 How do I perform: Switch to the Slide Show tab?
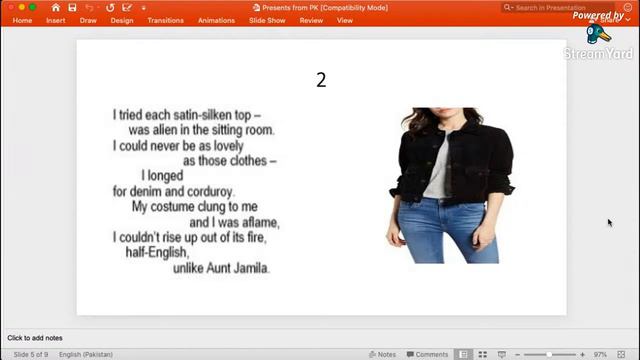point(267,20)
